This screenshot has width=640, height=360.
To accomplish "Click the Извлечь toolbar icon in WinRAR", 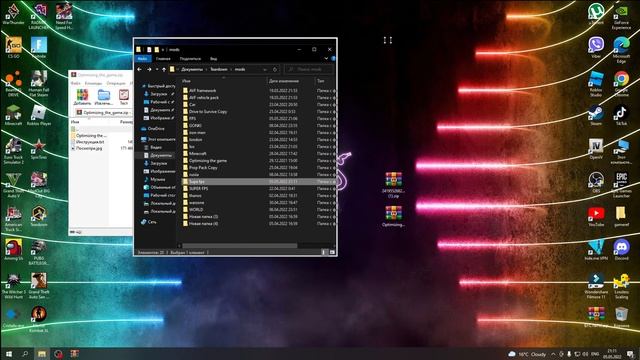I will 104,97.
